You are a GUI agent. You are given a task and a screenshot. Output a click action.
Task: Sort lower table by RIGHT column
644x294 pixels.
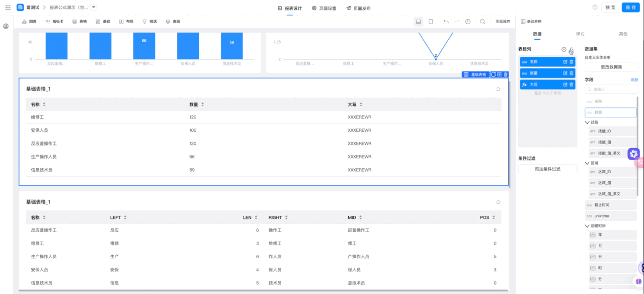coord(287,217)
